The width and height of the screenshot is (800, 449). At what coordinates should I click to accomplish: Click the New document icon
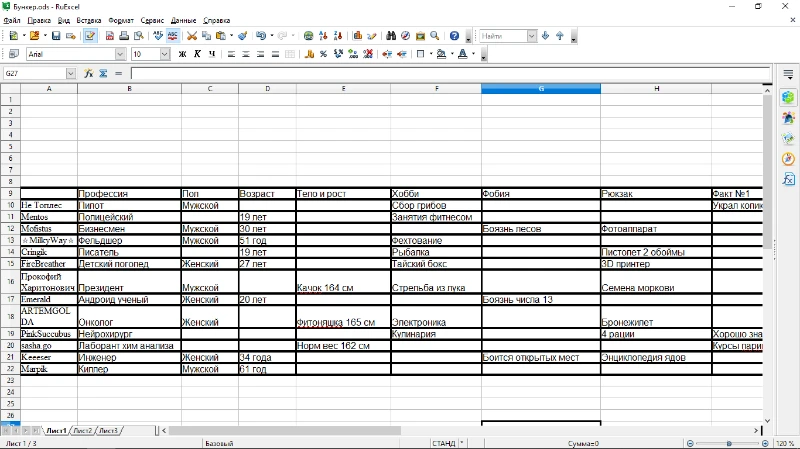[x=14, y=36]
